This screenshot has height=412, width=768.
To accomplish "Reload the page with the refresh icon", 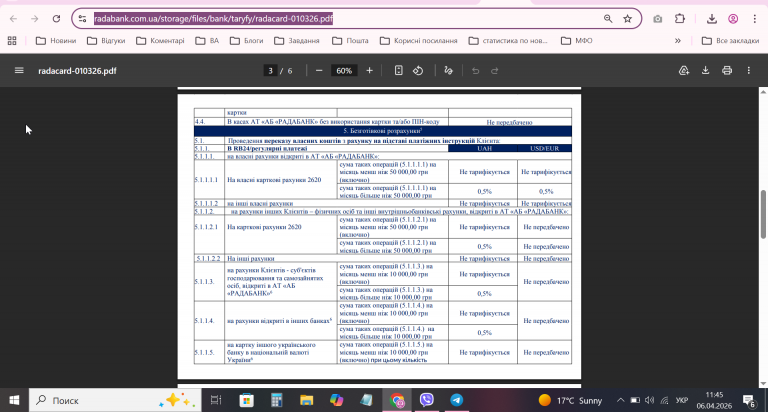I will 56,19.
